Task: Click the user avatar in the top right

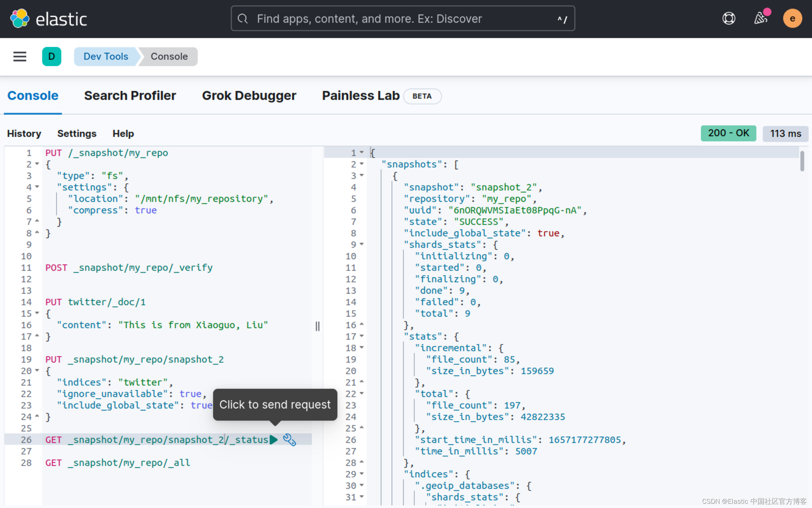Action: pos(793,18)
